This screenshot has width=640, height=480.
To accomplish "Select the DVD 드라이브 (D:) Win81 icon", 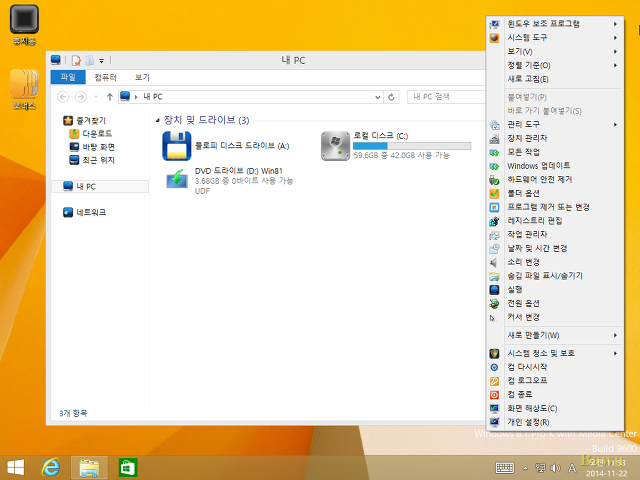I will (x=176, y=178).
